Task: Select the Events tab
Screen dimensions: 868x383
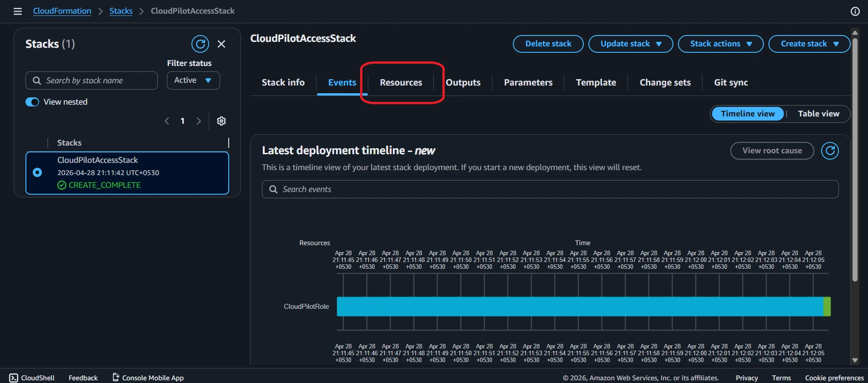Action: [x=342, y=82]
